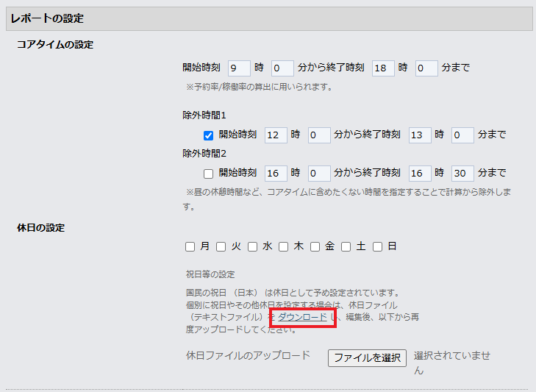
Task: Uncheck the 除外時間1 checkbox
Action: point(209,135)
